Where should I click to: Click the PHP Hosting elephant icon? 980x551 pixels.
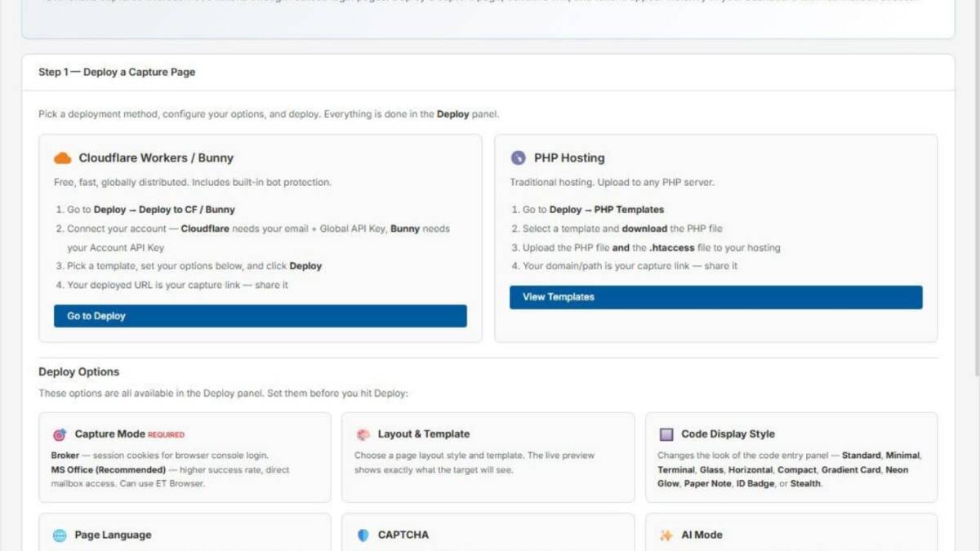(518, 158)
